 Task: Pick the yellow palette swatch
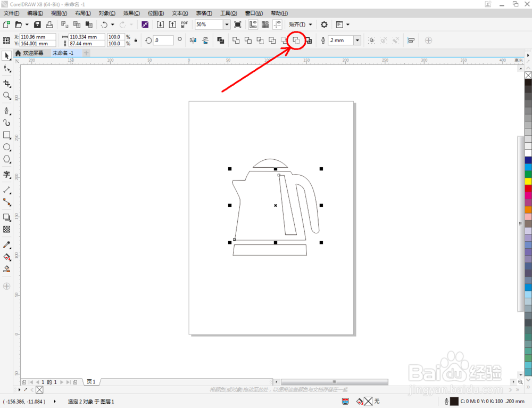(528, 181)
